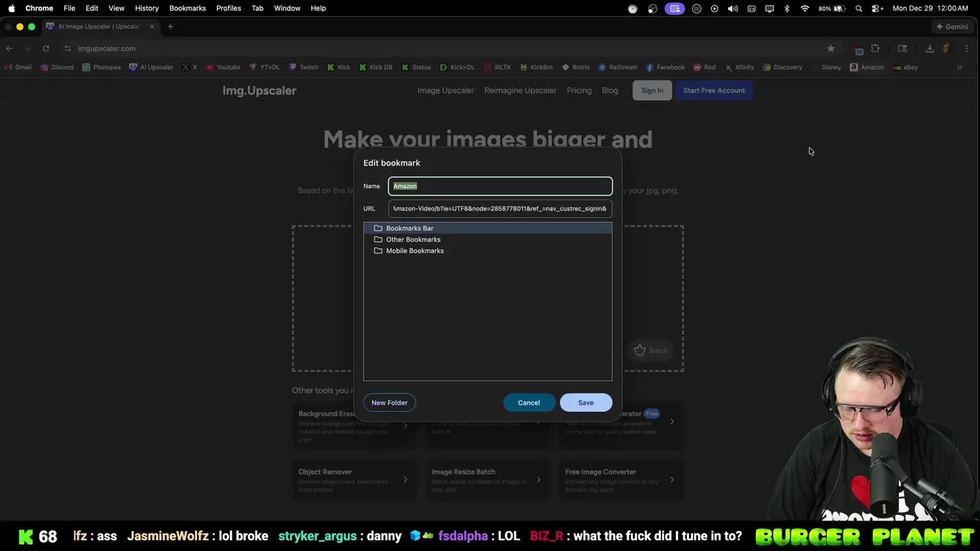
Task: Open the AI Upscaler bookmark
Action: [152, 67]
